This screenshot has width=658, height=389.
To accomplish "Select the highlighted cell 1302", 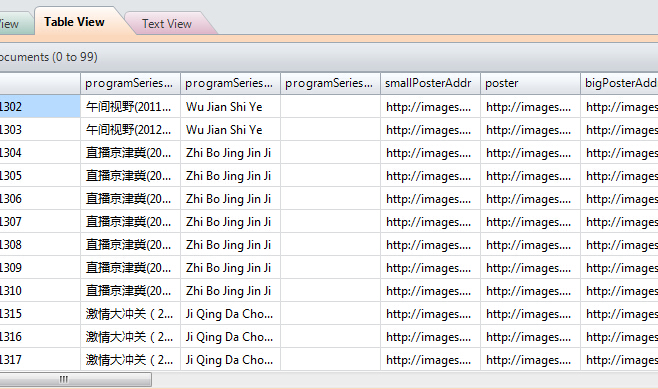I will click(40, 107).
